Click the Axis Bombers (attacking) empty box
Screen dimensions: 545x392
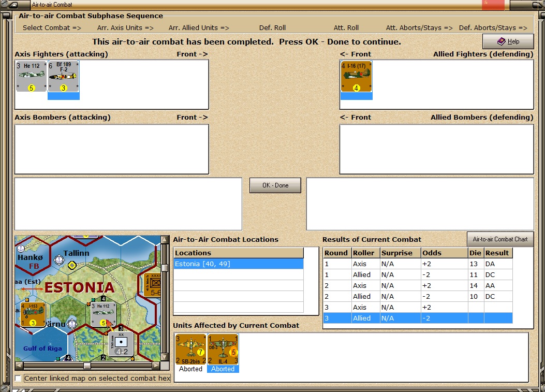click(112, 149)
